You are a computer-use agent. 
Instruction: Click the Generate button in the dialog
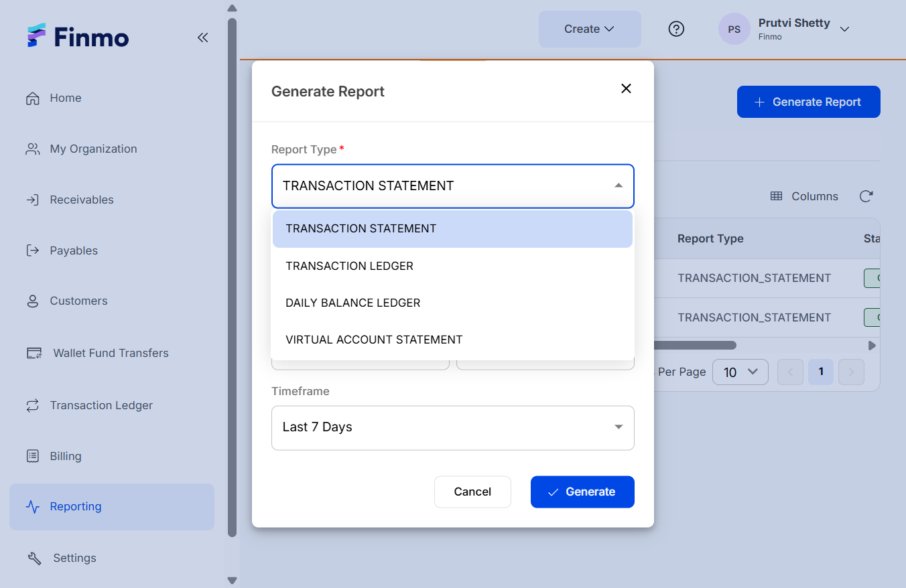[x=582, y=492]
